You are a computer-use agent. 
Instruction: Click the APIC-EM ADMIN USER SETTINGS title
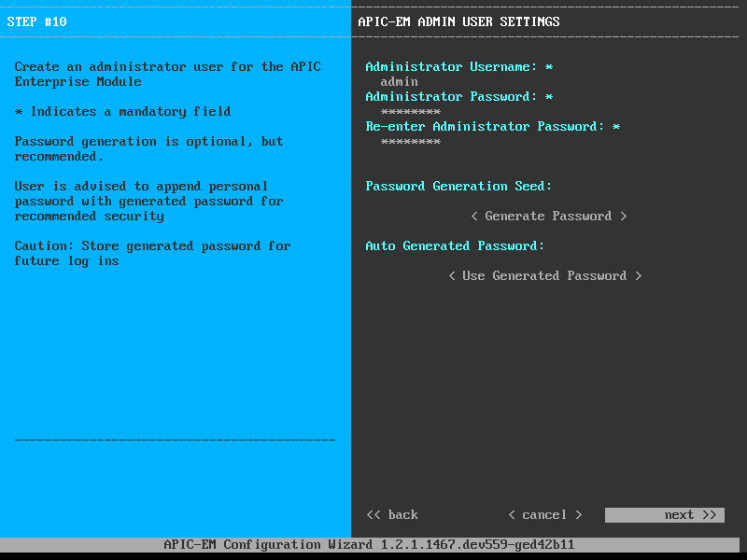(x=458, y=21)
